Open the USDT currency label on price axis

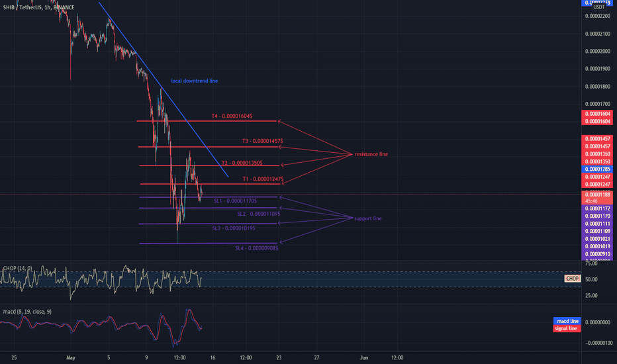[599, 7]
